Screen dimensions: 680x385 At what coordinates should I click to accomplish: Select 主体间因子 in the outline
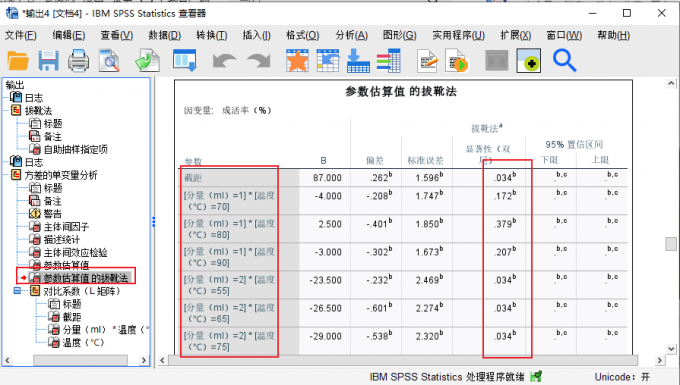point(66,227)
